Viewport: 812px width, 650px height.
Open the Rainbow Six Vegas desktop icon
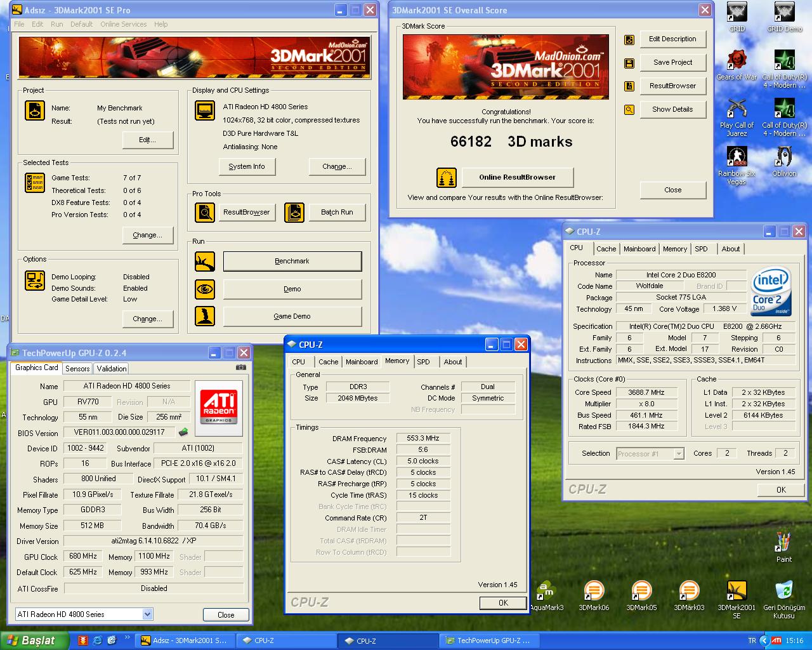point(737,166)
